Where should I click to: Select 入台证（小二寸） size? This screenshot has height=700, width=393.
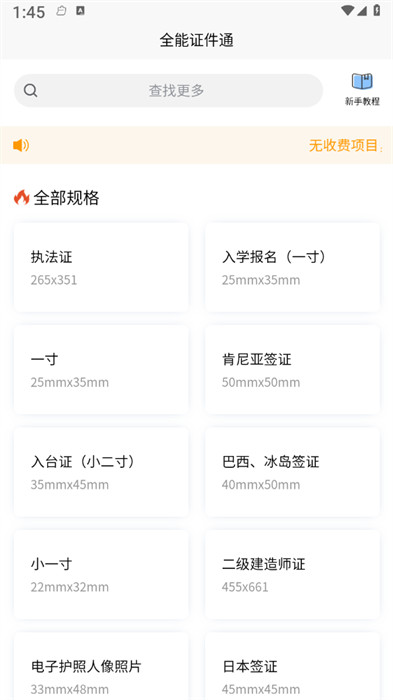(101, 472)
